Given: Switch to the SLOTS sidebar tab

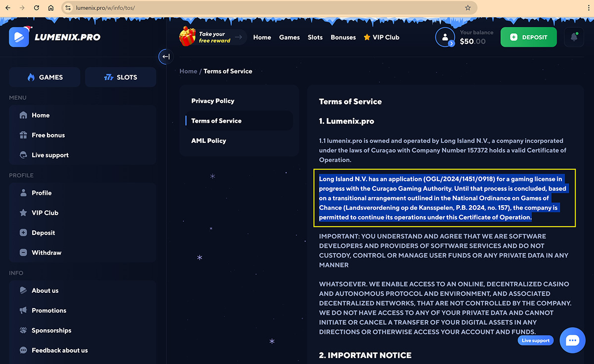Looking at the screenshot, I should 120,77.
